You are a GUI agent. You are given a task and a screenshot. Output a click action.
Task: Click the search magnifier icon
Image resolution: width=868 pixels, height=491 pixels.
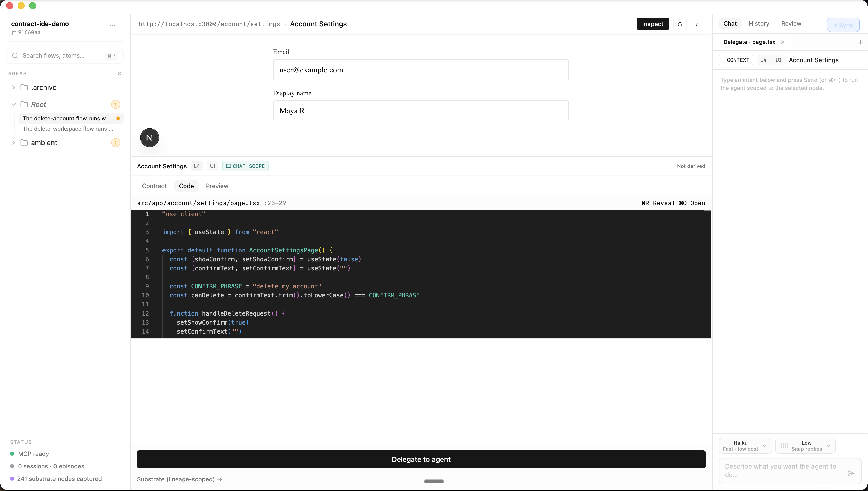click(x=15, y=56)
